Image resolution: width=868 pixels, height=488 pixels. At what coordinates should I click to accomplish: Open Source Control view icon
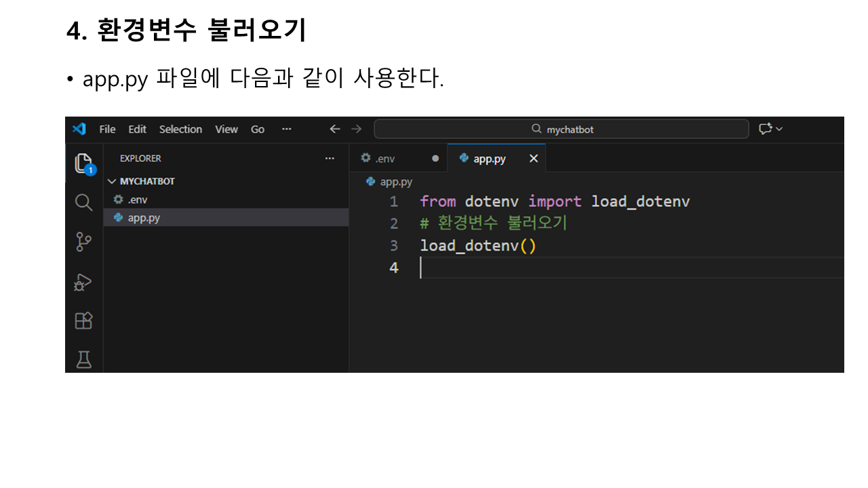(83, 242)
